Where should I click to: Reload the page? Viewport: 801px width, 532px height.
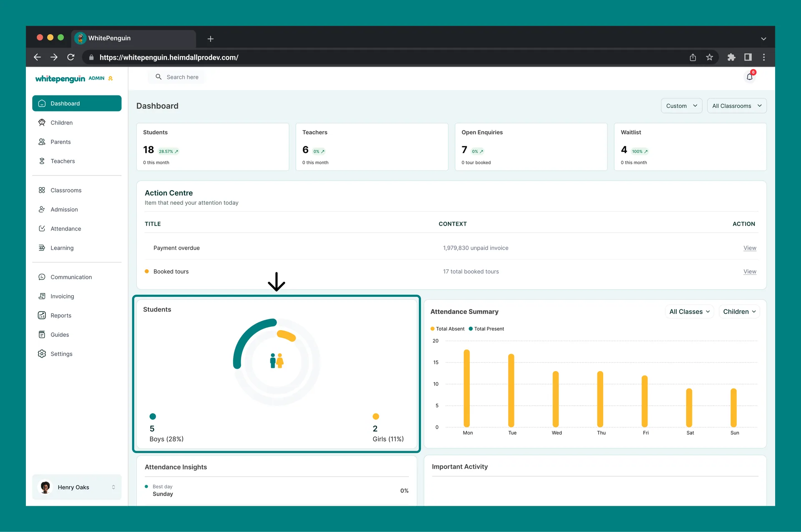point(71,57)
